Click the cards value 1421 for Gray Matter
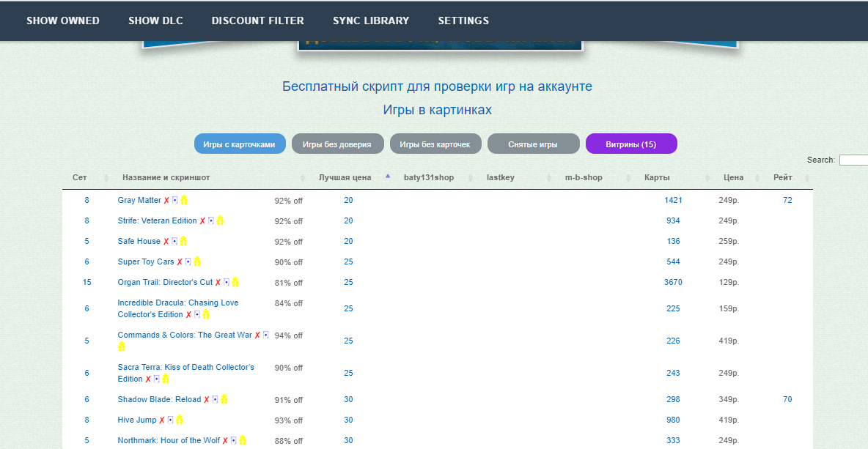This screenshot has width=868, height=449. [673, 200]
